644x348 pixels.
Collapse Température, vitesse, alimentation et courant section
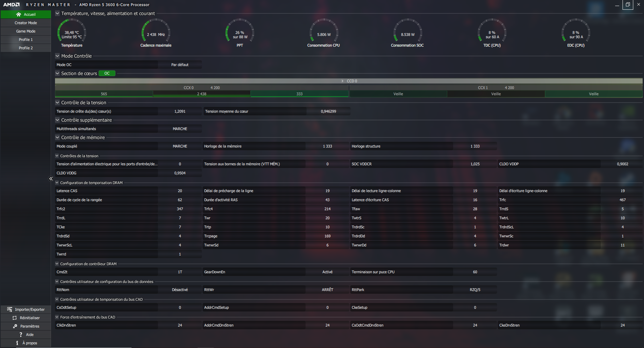(x=57, y=13)
